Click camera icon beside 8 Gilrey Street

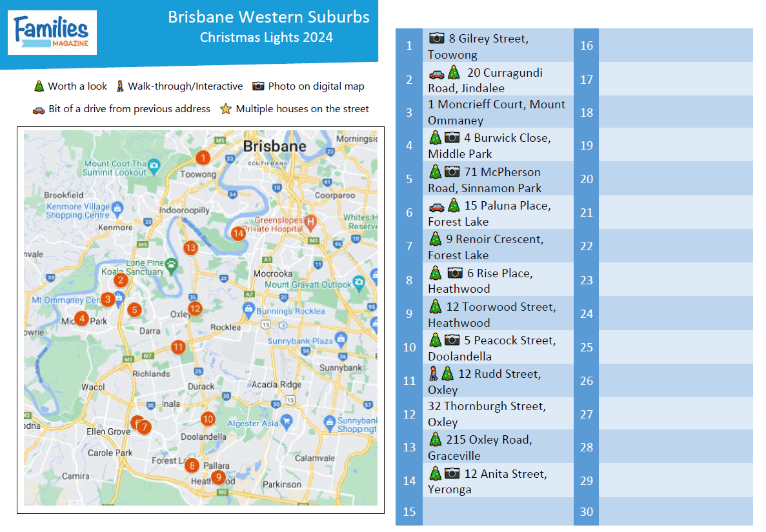coord(436,38)
